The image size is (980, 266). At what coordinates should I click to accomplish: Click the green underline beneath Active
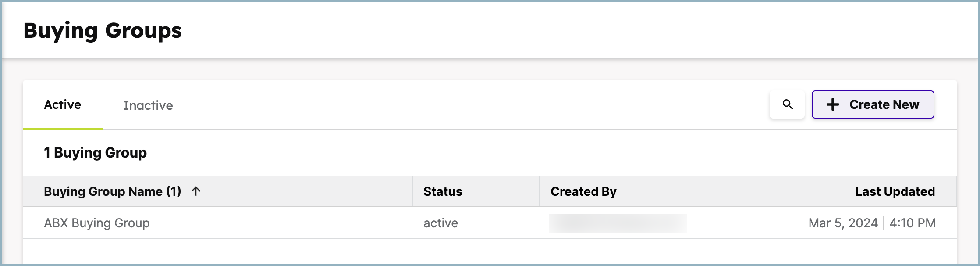click(63, 129)
